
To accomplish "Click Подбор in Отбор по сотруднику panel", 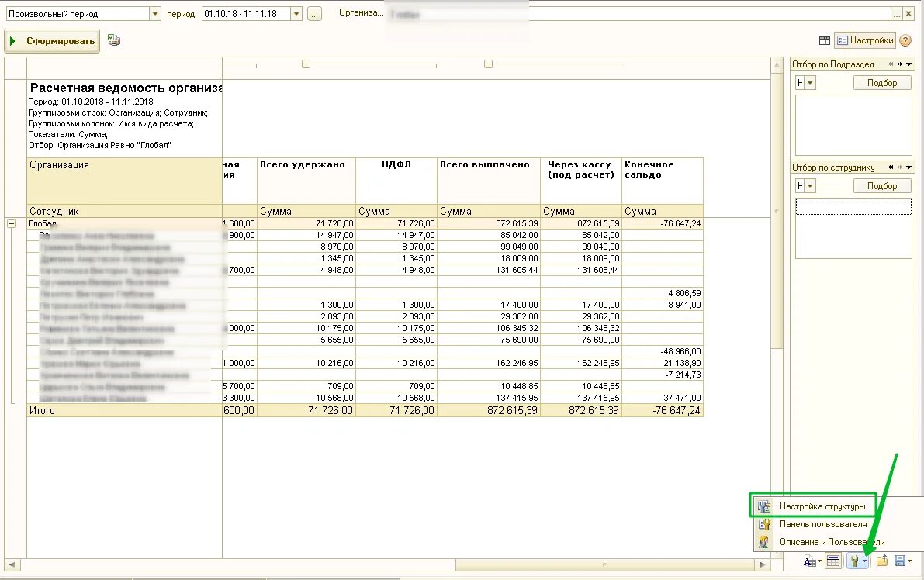I will (x=882, y=186).
